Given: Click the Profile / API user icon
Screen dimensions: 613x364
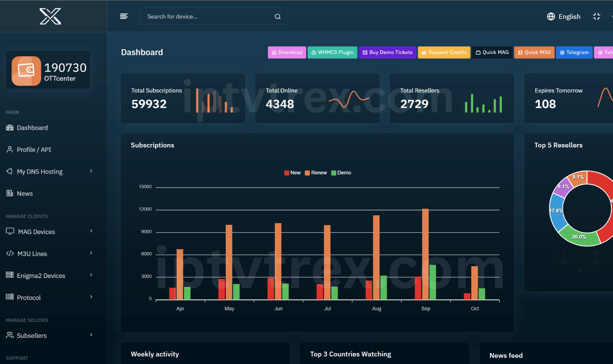Looking at the screenshot, I should click(10, 149).
